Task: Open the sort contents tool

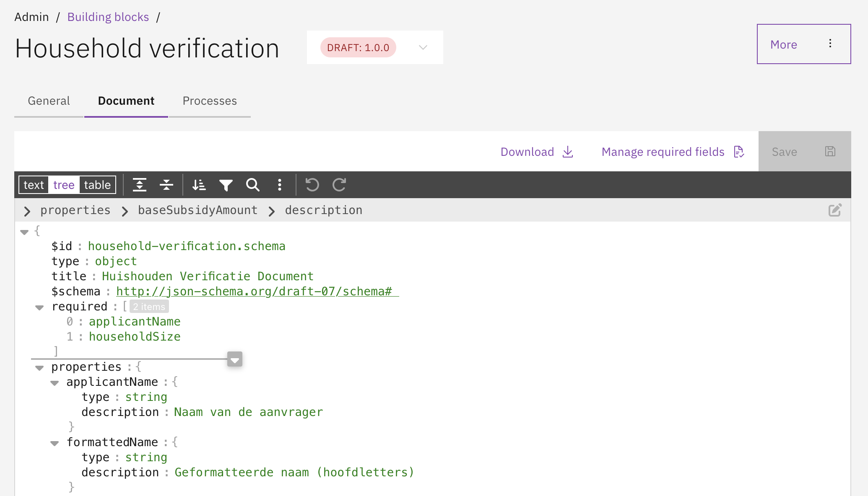Action: pos(199,185)
